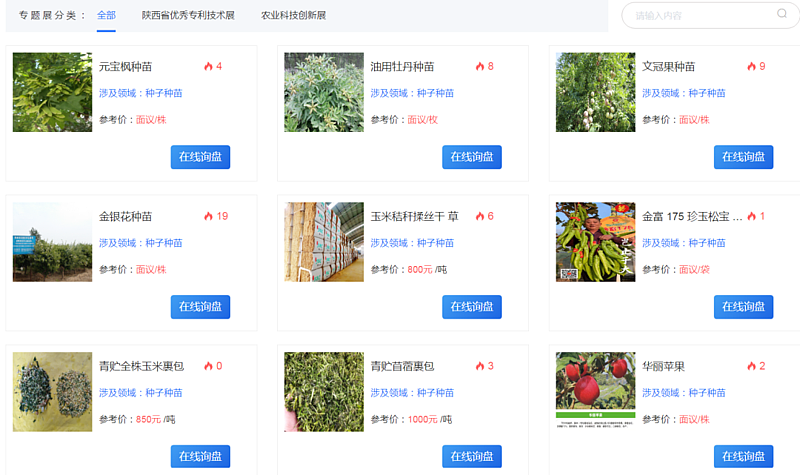Image resolution: width=800 pixels, height=475 pixels.
Task: Select the 全部 category tab
Action: pyautogui.click(x=106, y=16)
